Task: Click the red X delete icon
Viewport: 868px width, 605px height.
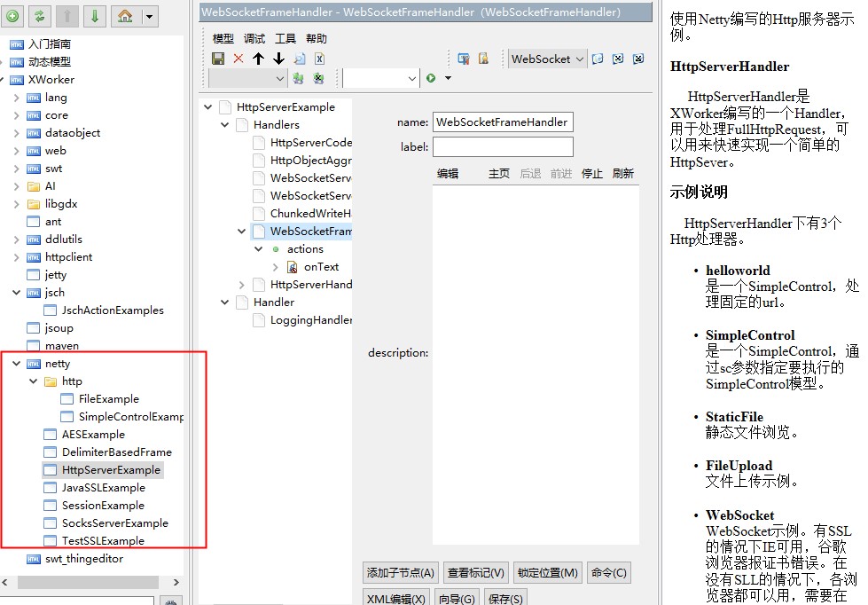Action: [x=238, y=59]
